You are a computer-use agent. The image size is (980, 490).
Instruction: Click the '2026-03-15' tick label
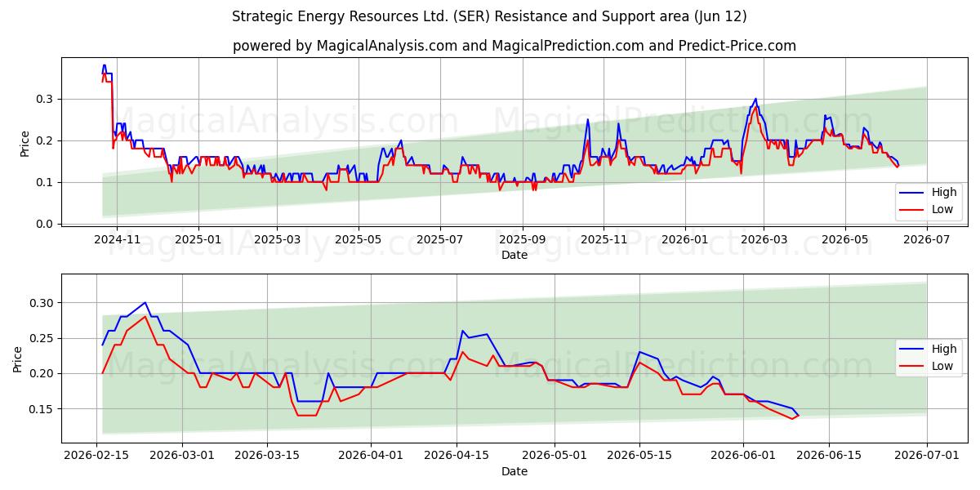coord(269,456)
